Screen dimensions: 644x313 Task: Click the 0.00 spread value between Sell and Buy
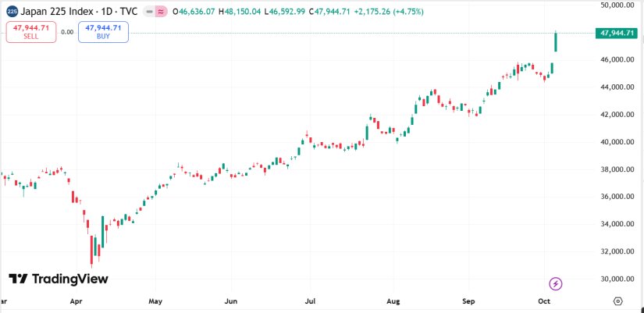coord(67,32)
